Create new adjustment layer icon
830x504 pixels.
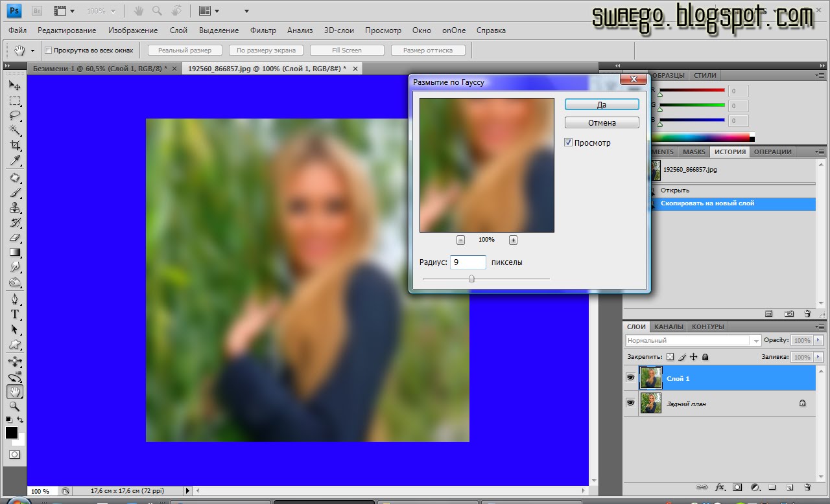[x=755, y=487]
